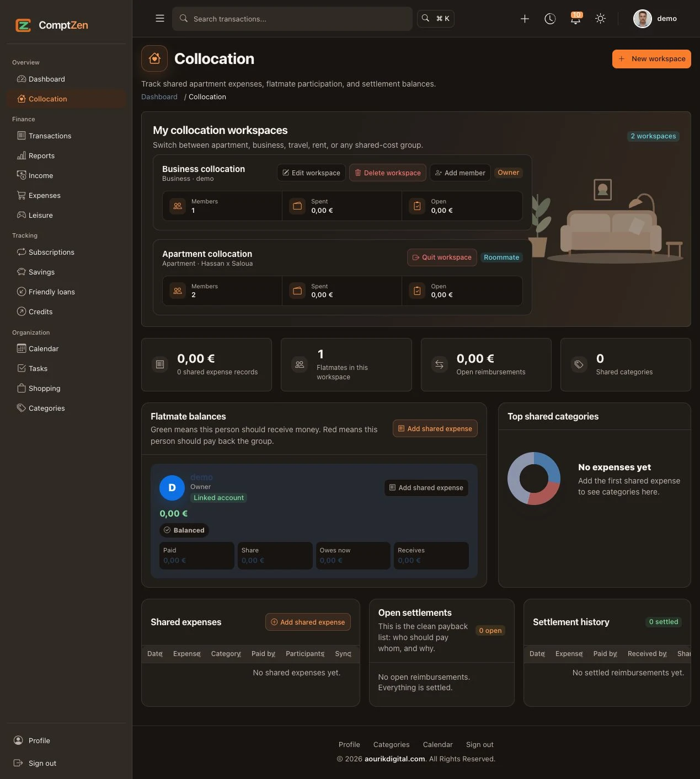Open the aourikdigital.com footer link
The width and height of the screenshot is (700, 779).
pyautogui.click(x=395, y=759)
